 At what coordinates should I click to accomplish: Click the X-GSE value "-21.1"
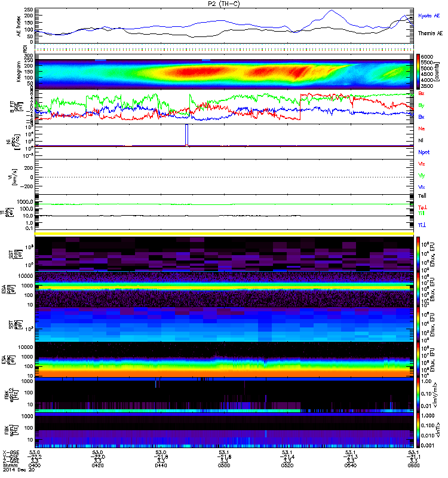pos(413,456)
